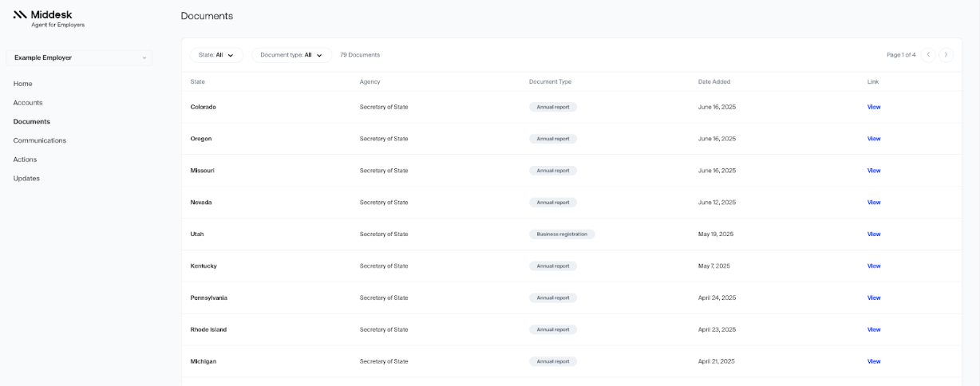Open the Accounts sidebar section
This screenshot has height=386, width=980.
click(x=28, y=103)
